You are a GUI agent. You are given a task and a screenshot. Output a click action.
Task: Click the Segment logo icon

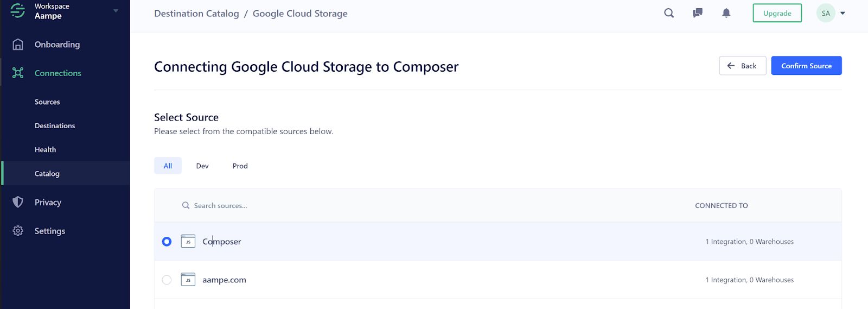18,11
